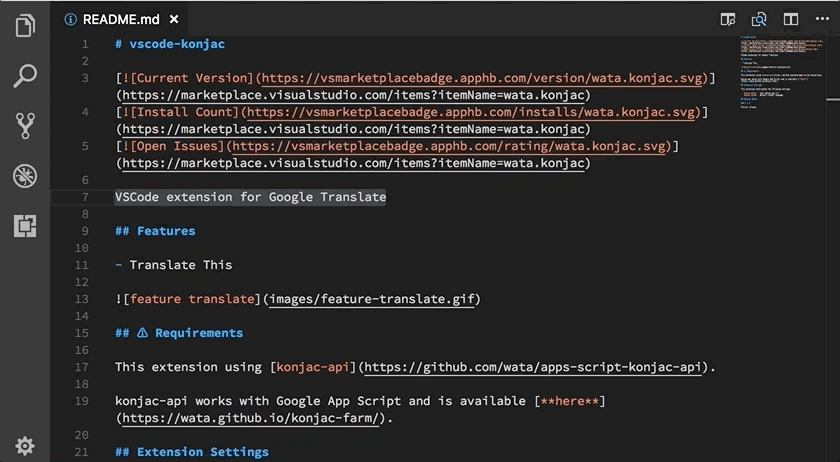Open the Extensions view
This screenshot has width=840, height=462.
[25, 226]
